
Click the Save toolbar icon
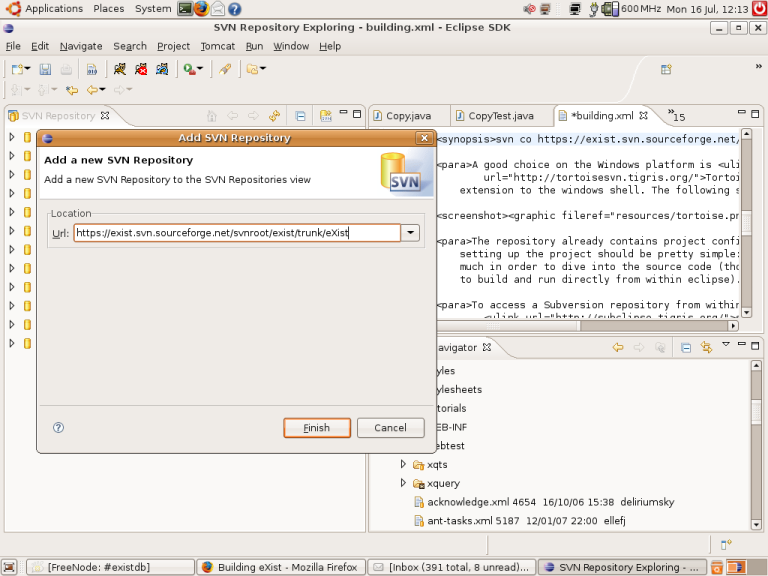[45, 69]
